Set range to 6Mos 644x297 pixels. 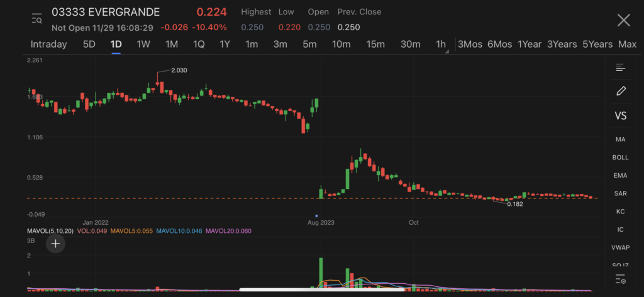point(499,45)
